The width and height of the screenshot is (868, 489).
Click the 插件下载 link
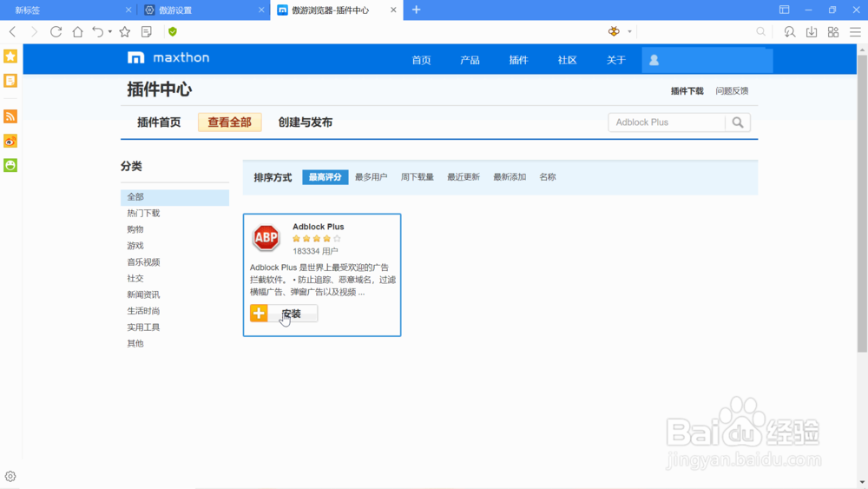point(687,91)
